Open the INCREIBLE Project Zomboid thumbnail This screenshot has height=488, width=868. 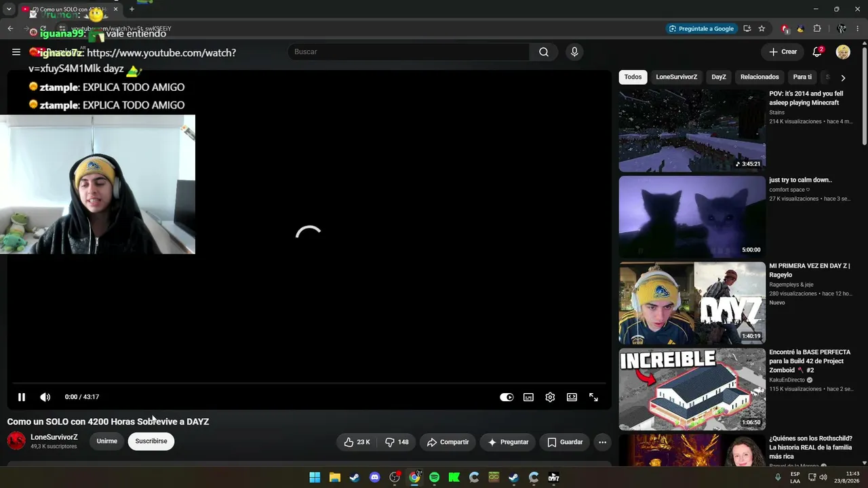click(692, 390)
